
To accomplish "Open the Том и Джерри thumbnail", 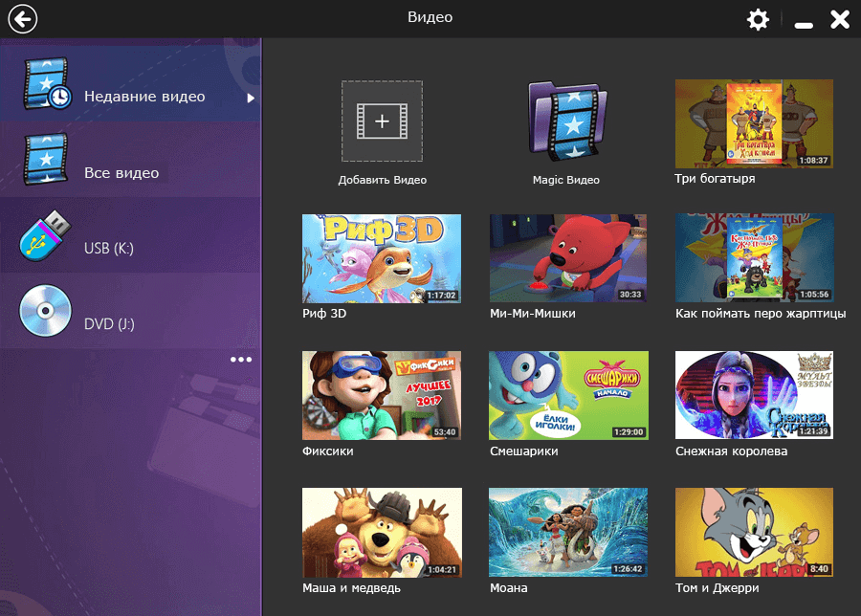I will pyautogui.click(x=754, y=532).
